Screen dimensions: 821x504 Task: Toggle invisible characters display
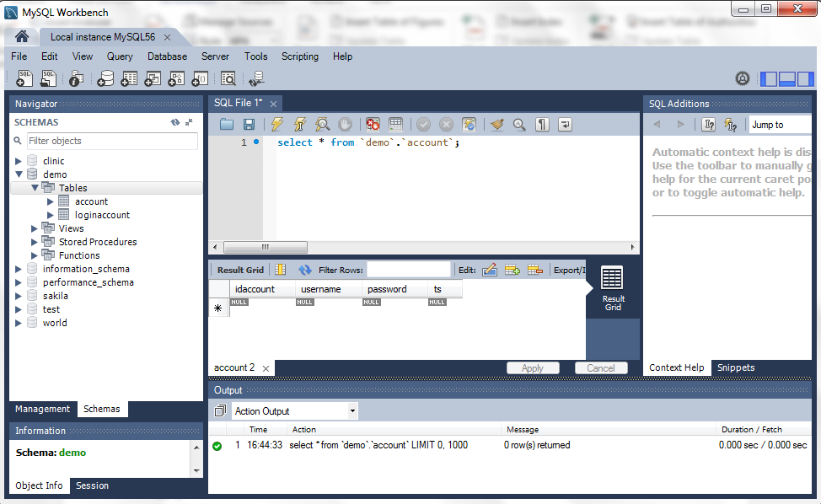[x=543, y=125]
